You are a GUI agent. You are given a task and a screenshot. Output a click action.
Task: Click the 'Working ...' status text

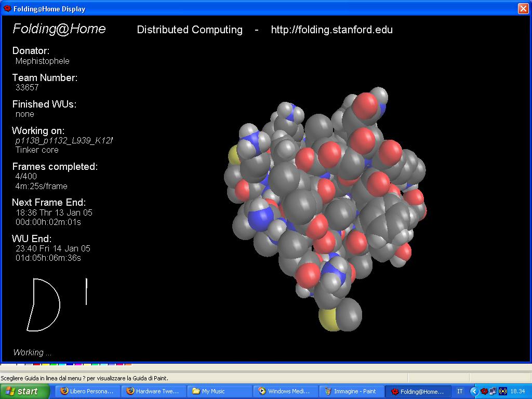pyautogui.click(x=32, y=353)
